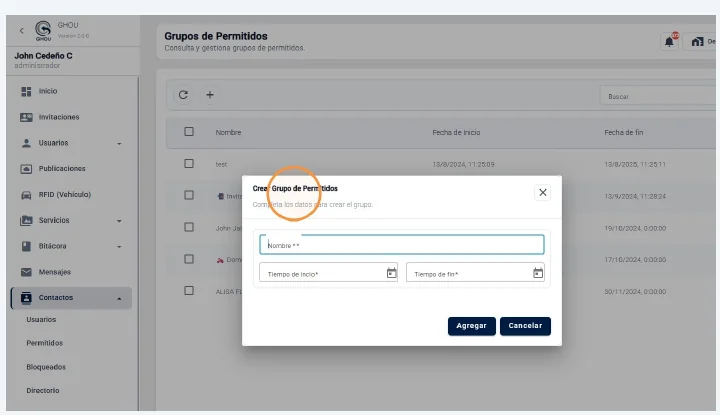Image resolution: width=720 pixels, height=415 pixels.
Task: Sort by Fecha de inicio column header
Action: (x=456, y=133)
